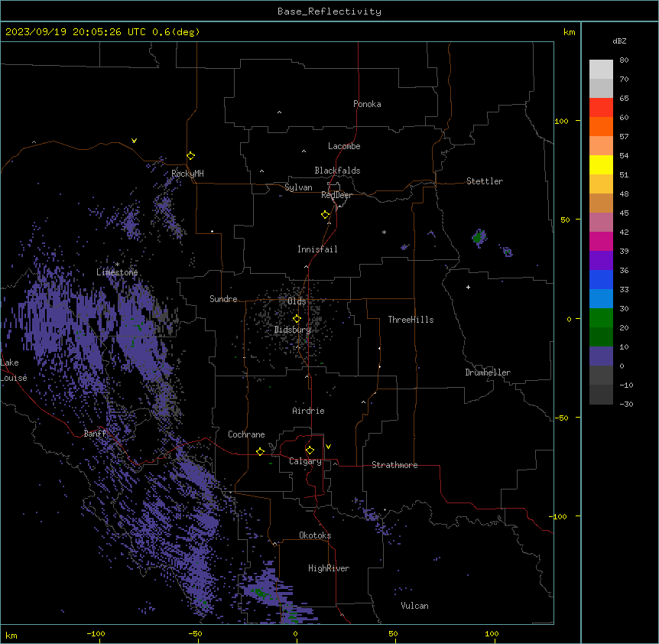Select the Innisfail label
Image resolution: width=659 pixels, height=644 pixels.
coord(317,249)
